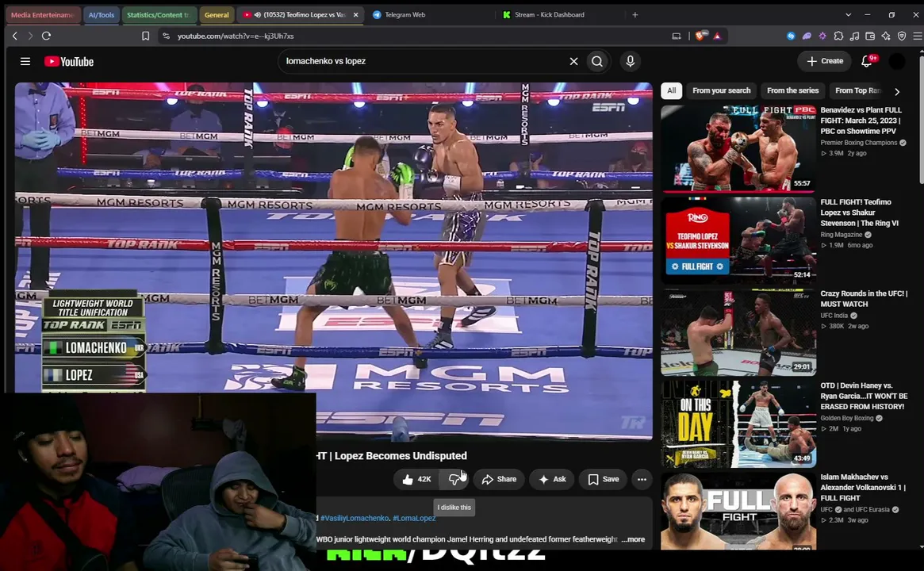Open the browser extensions puzzle icon
924x571 pixels.
pyautogui.click(x=838, y=36)
